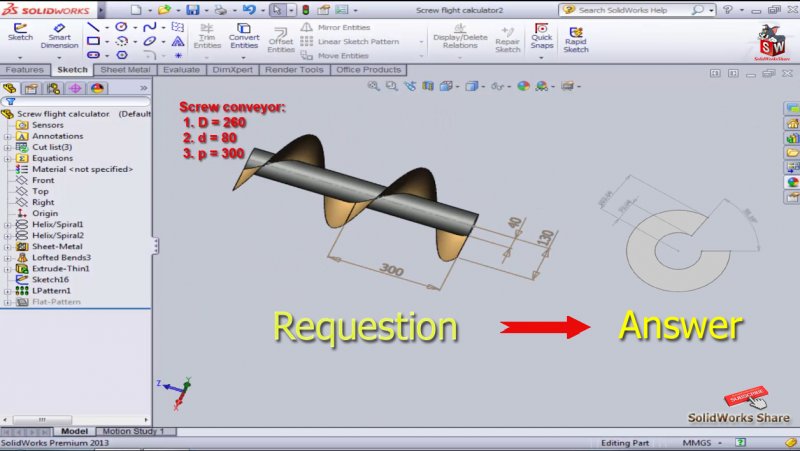Expand the Helix/Spiral2 feature
Screen dimensions: 800x451
pyautogui.click(x=8, y=236)
